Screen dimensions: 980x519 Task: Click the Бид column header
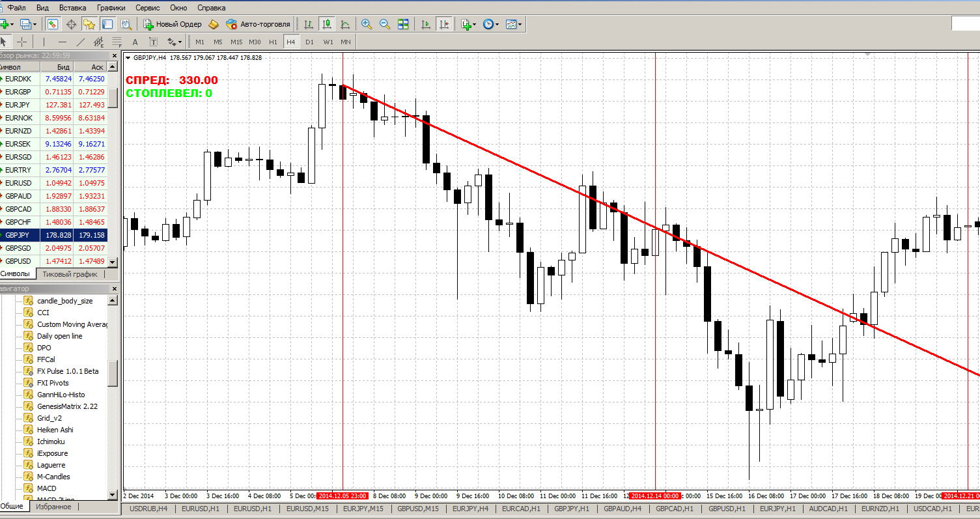[57, 66]
